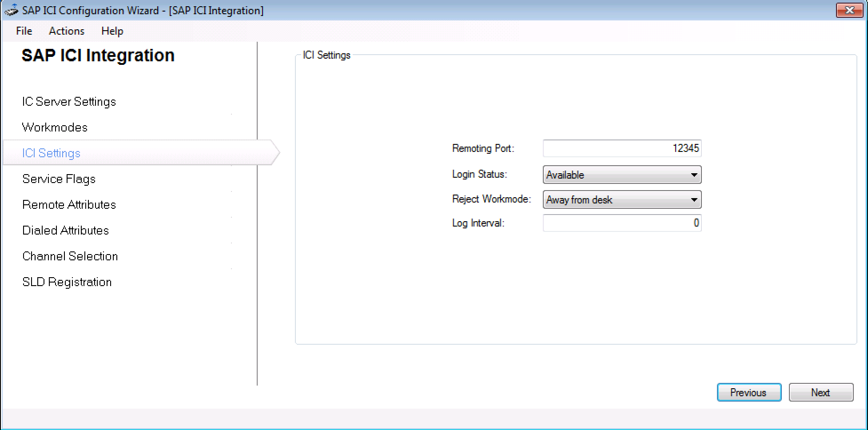The height and width of the screenshot is (430, 868).
Task: Click the Next button
Action: coord(820,393)
